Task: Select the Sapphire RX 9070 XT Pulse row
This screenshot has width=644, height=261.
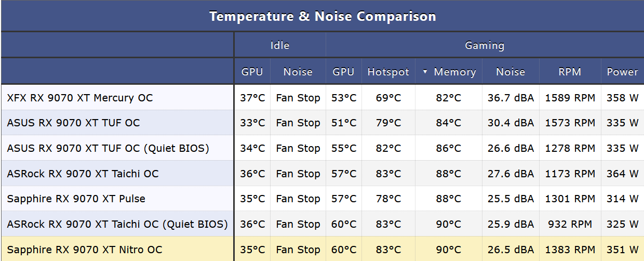Action: click(x=322, y=199)
